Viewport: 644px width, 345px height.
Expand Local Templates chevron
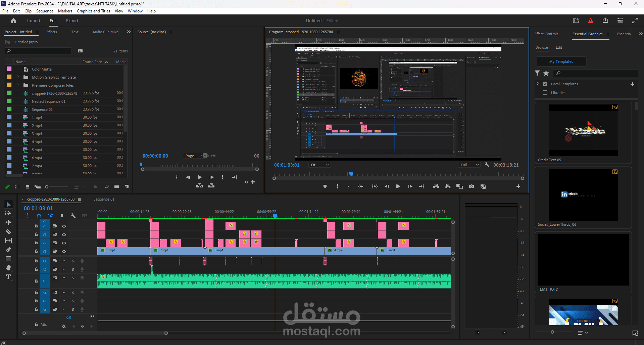tap(538, 84)
